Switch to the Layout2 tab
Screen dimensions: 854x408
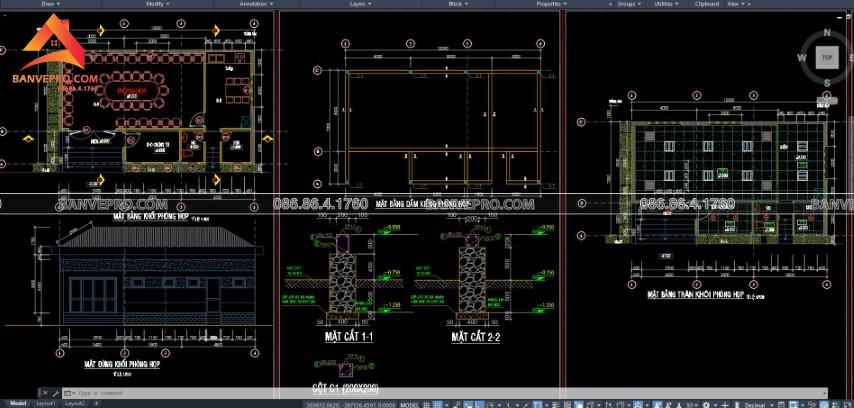pos(75,403)
